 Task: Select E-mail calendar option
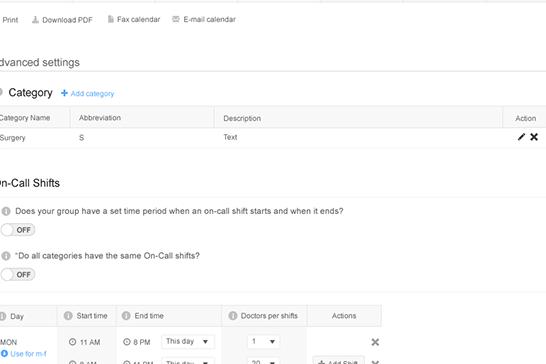coord(209,20)
